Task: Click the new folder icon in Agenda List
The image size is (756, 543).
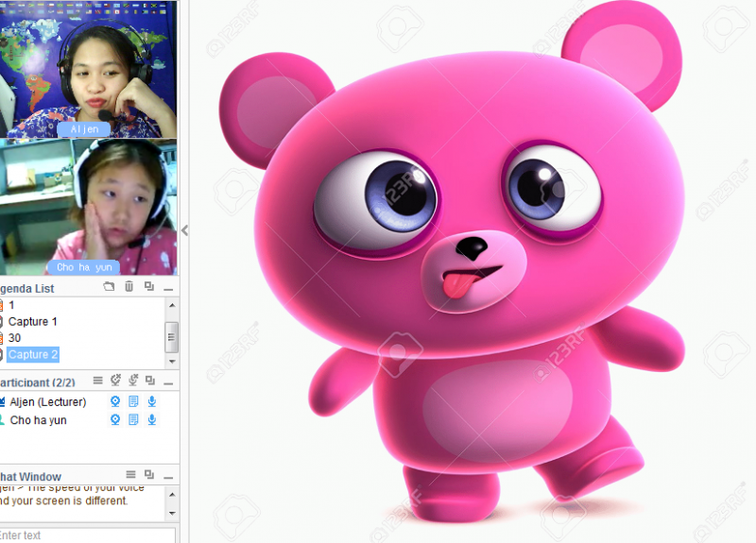Action: [x=109, y=287]
